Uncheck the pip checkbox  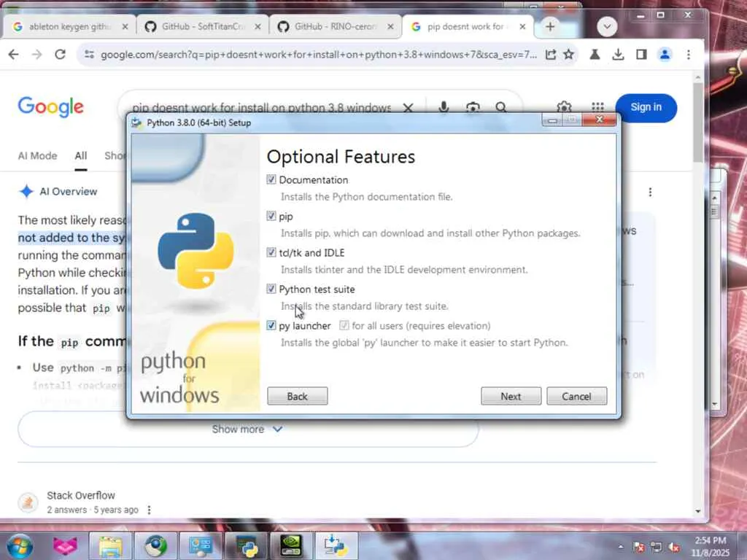[x=271, y=216]
